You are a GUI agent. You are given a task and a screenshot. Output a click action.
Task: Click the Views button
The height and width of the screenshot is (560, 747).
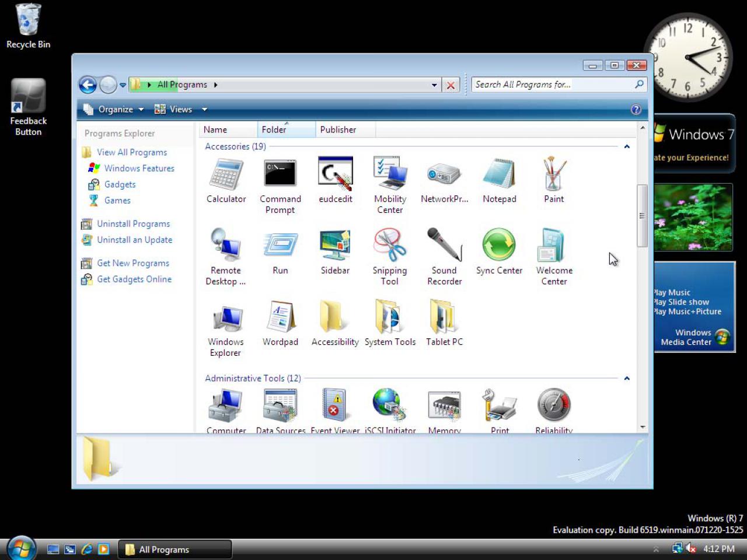click(173, 109)
